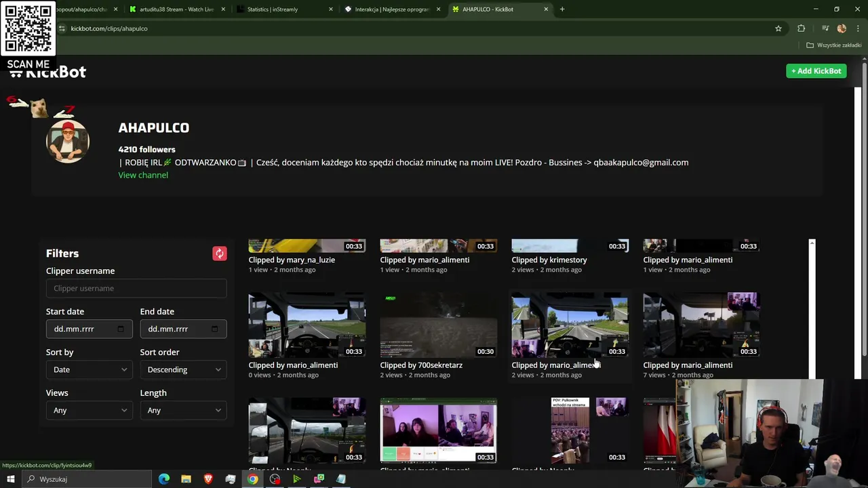Click the red reset filters icon
Viewport: 868px width, 488px height.
tap(219, 253)
